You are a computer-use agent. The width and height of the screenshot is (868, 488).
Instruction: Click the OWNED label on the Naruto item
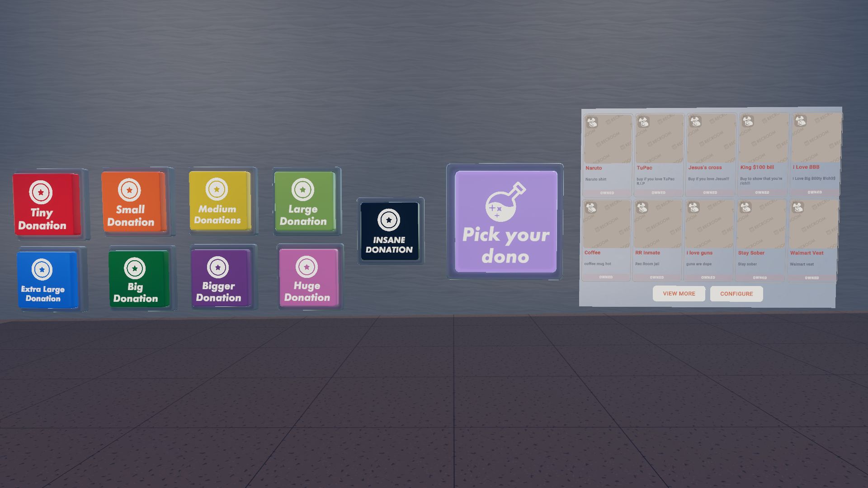[607, 192]
